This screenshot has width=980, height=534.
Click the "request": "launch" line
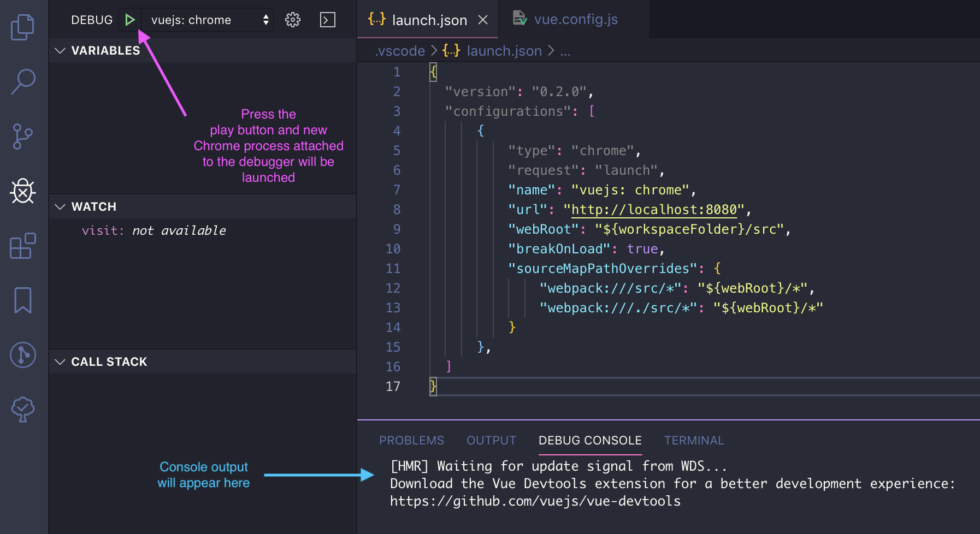(586, 170)
